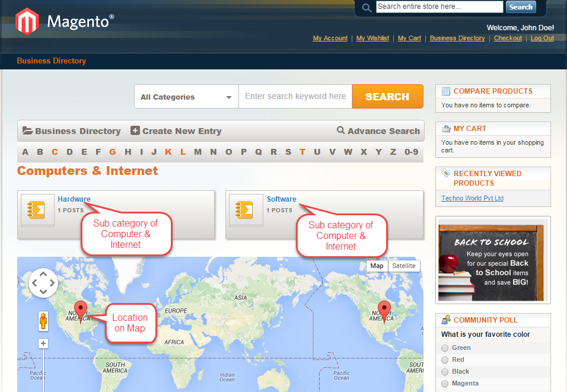Filter listings by letter Z

tap(393, 152)
